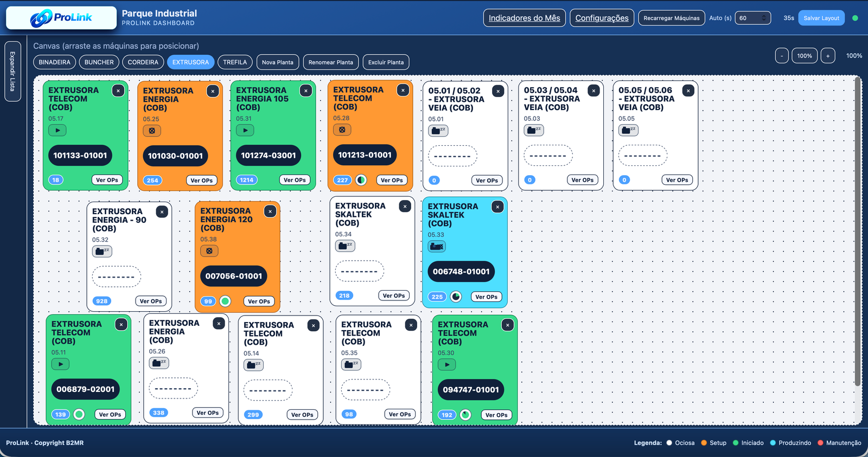Click count badge 928
Screen dimensions: 868x457
(102, 301)
